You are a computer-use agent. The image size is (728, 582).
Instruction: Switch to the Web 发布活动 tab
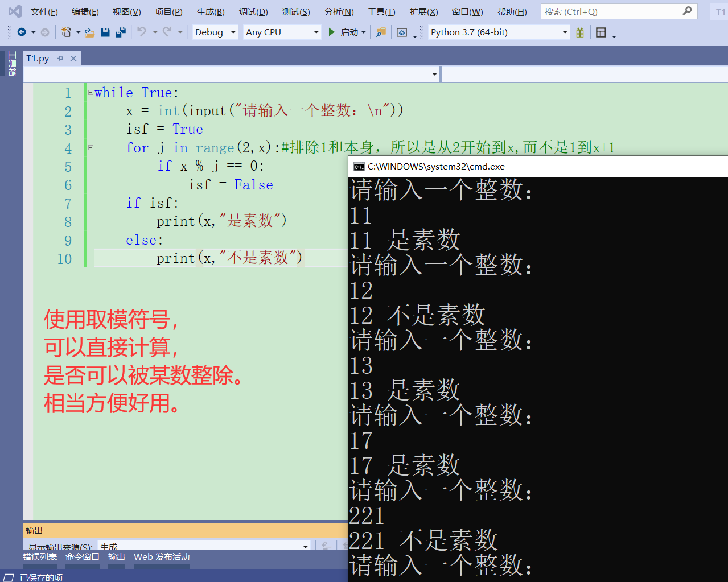click(x=162, y=557)
